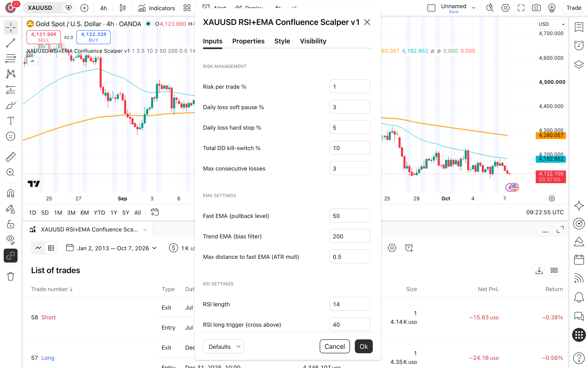
Task: Select the 1Y time range
Action: tap(114, 212)
